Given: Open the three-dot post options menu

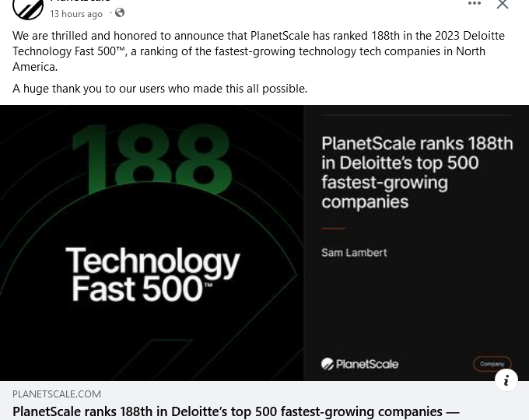Looking at the screenshot, I should pos(475,4).
